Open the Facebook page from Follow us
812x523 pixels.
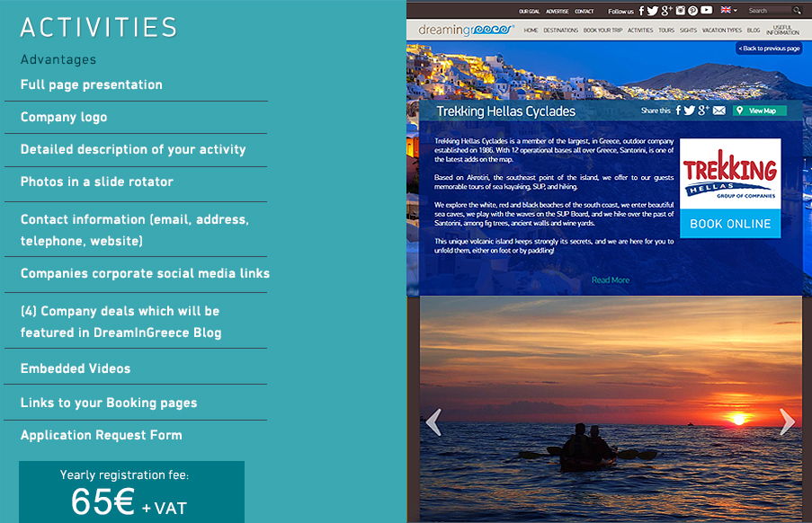pos(641,11)
